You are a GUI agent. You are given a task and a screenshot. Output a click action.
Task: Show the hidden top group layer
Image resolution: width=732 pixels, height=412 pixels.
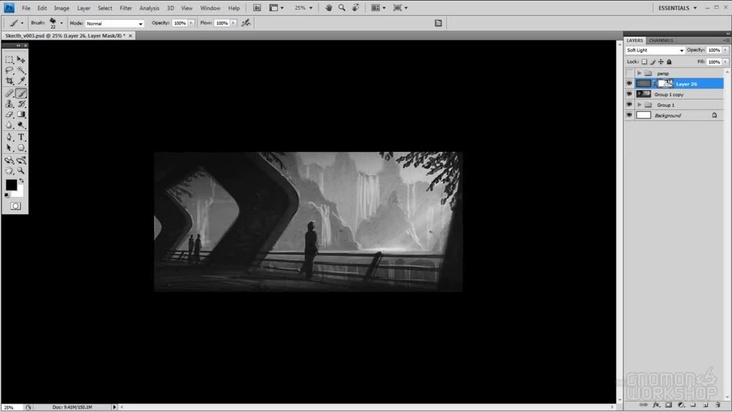tap(629, 73)
